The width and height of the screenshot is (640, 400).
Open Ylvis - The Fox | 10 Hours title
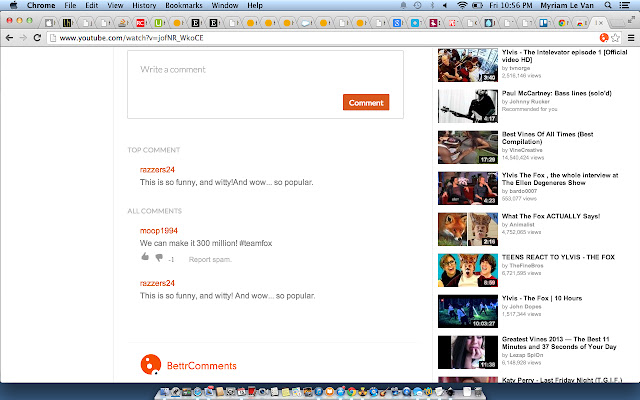point(542,298)
